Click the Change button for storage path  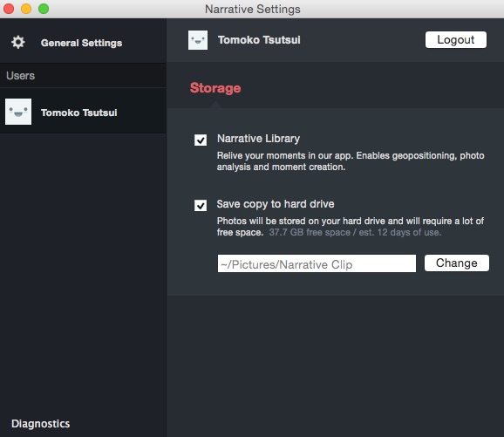click(457, 263)
